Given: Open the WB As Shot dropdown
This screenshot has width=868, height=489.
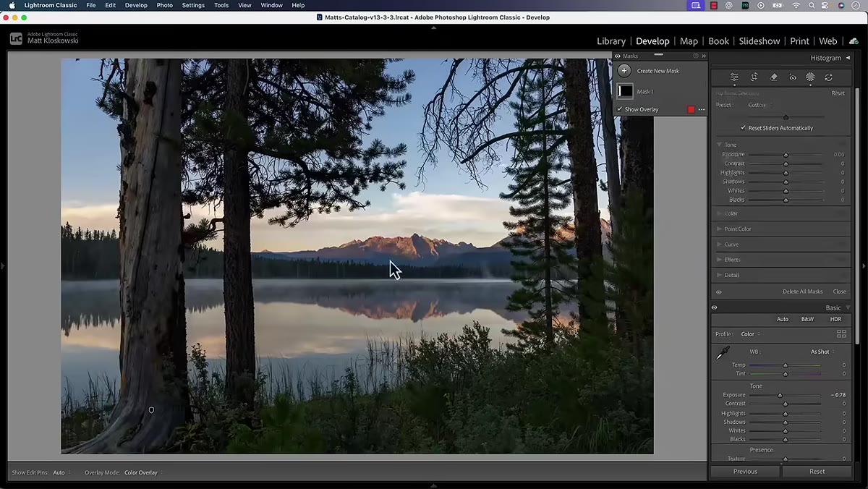Looking at the screenshot, I should coord(822,352).
